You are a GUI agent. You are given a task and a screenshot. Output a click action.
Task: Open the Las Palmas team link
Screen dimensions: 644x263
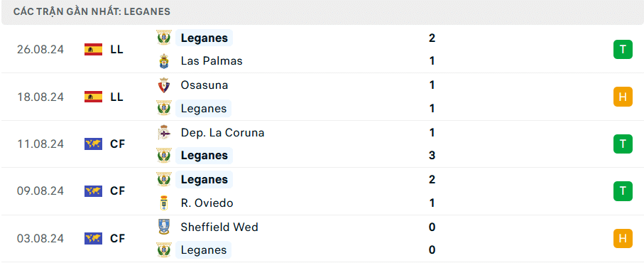point(212,61)
